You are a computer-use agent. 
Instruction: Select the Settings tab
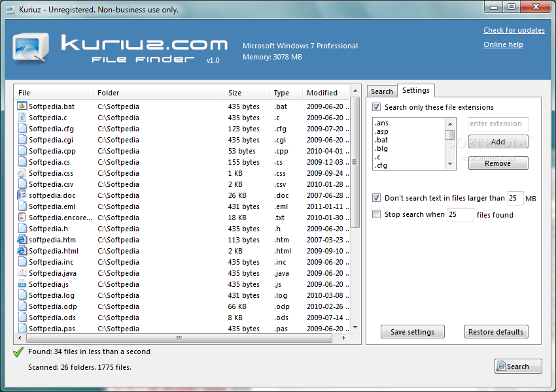(x=416, y=90)
